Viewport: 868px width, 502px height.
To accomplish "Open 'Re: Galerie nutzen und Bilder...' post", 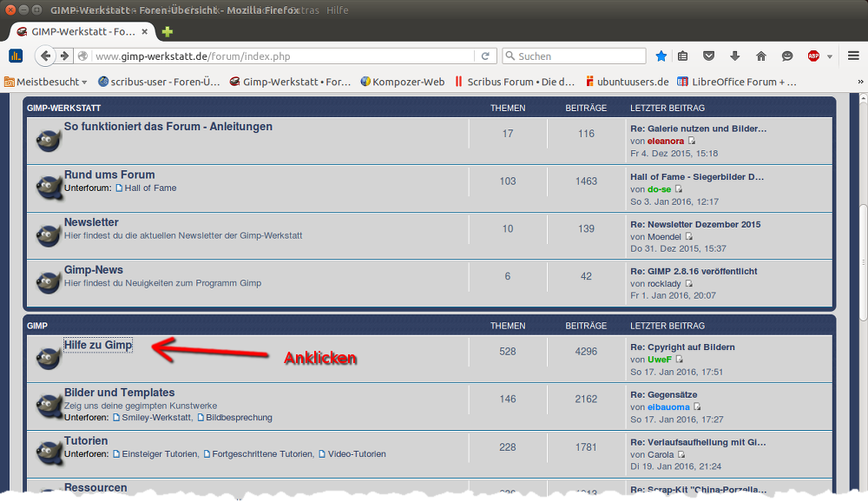I will click(699, 129).
